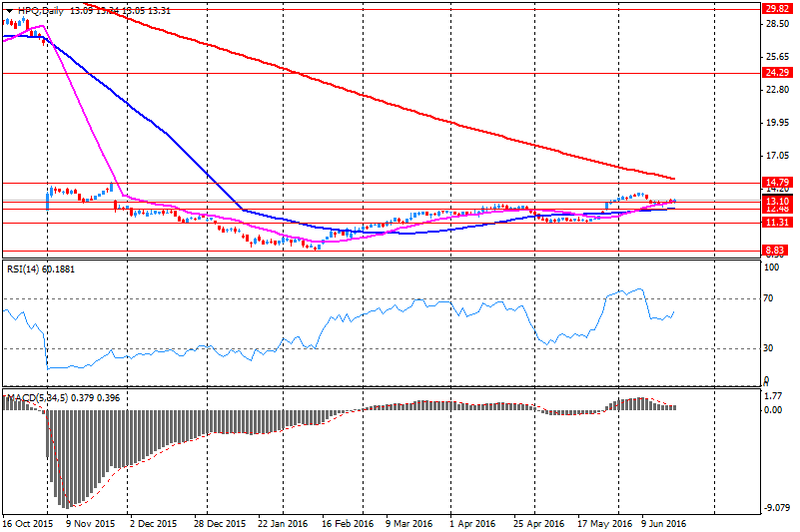Click the RSI 70 overbought level value
This screenshot has width=800, height=532.
point(768,298)
